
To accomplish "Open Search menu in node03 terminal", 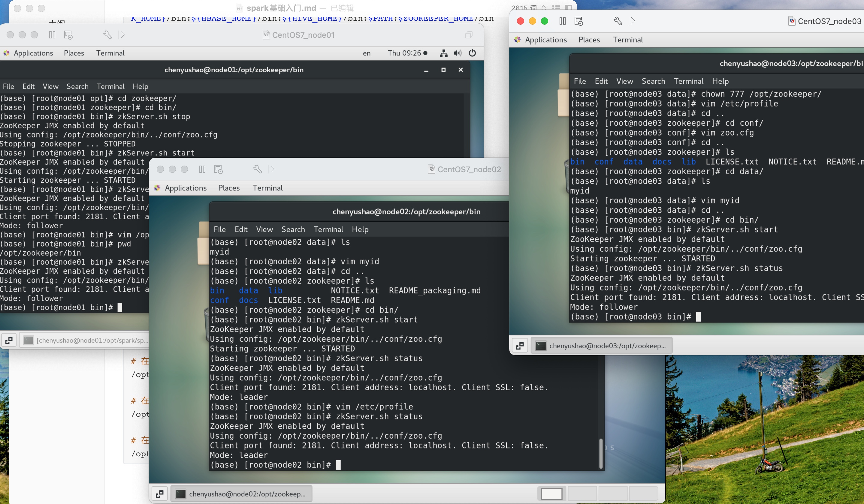I will [x=653, y=81].
